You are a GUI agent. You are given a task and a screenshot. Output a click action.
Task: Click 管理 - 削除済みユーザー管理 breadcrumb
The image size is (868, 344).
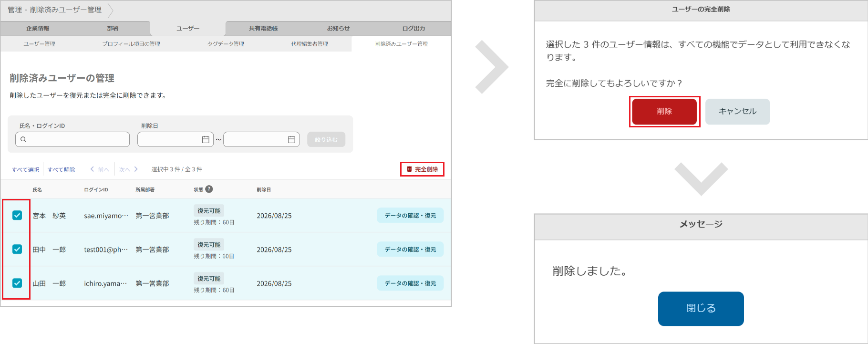click(x=54, y=10)
